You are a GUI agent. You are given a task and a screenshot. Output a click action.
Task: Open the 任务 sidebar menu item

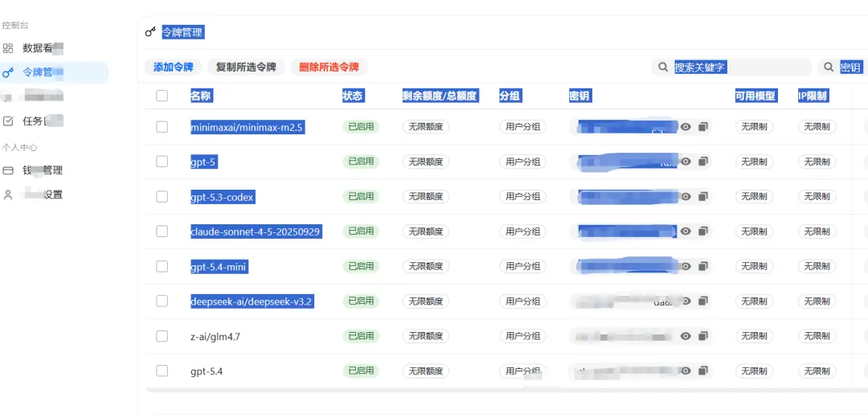point(54,121)
